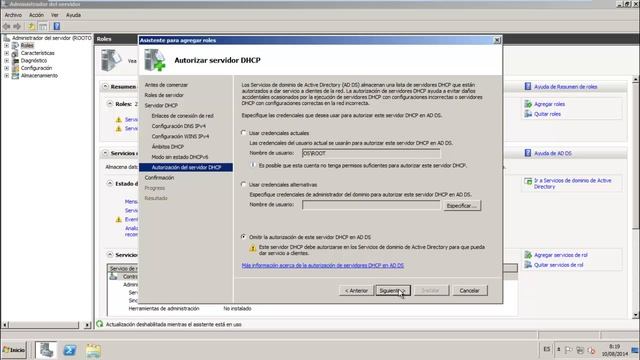
Task: Open the Ayuda menu
Action: click(73, 15)
